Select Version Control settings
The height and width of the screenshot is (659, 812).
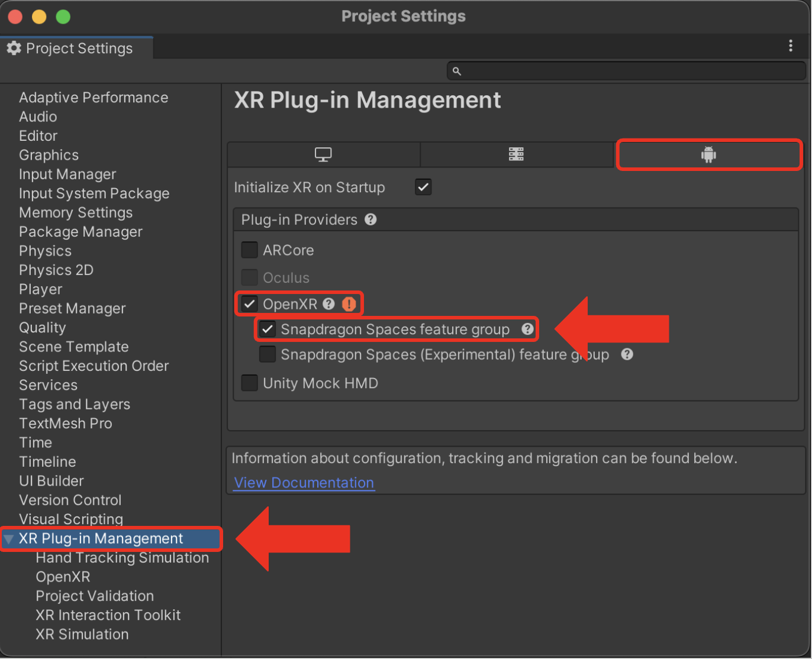pos(70,500)
